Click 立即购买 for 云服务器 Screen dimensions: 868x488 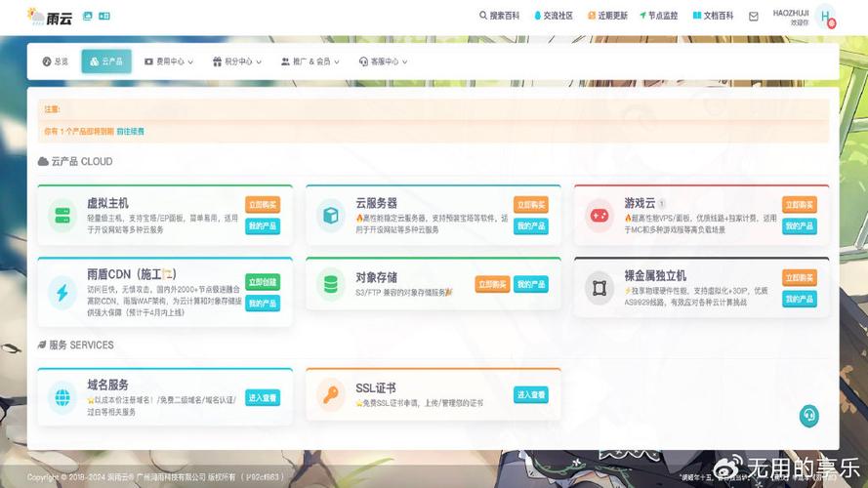click(531, 205)
